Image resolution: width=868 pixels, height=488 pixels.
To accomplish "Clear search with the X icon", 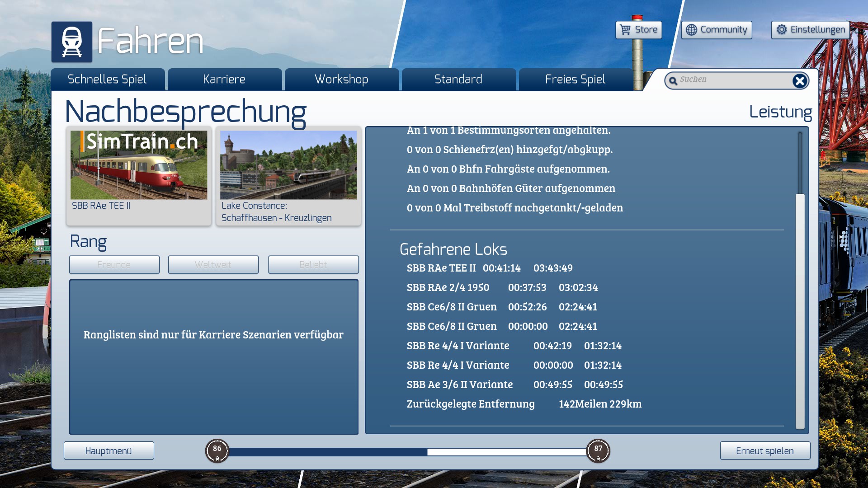I will (799, 81).
